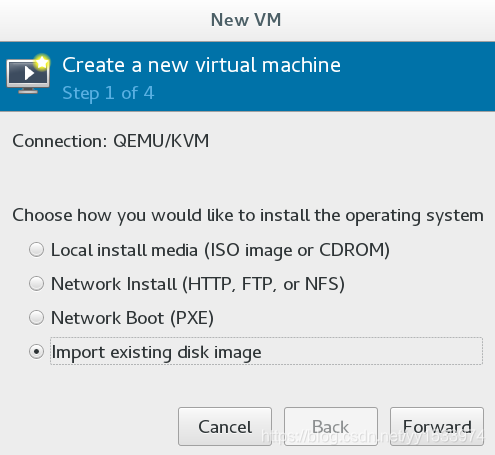Click the 'Network Boot (PXE)' label text
495x455 pixels.
pos(132,318)
